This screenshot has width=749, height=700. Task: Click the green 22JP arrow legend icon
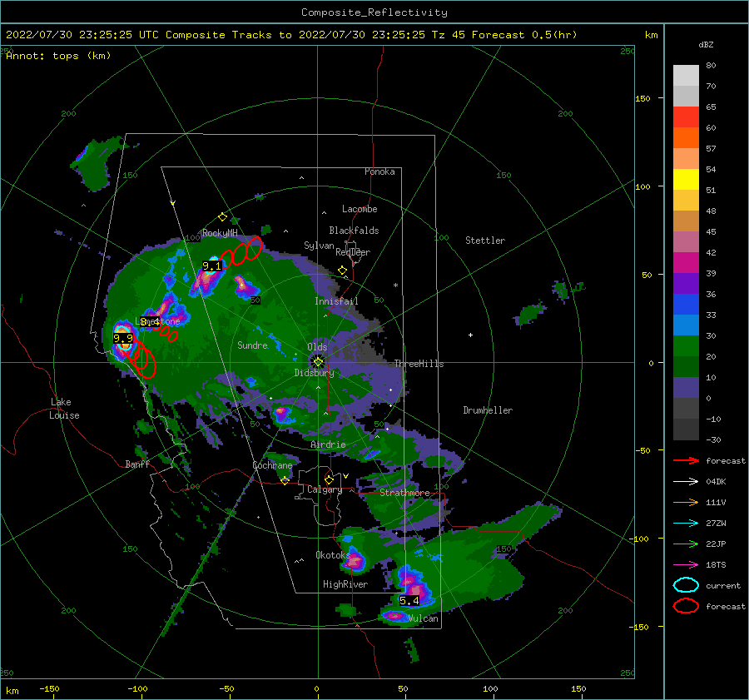click(x=686, y=544)
